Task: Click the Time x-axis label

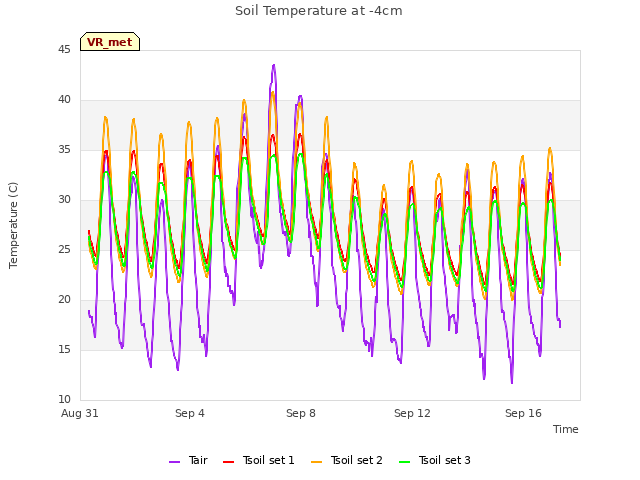Action: pos(566,429)
